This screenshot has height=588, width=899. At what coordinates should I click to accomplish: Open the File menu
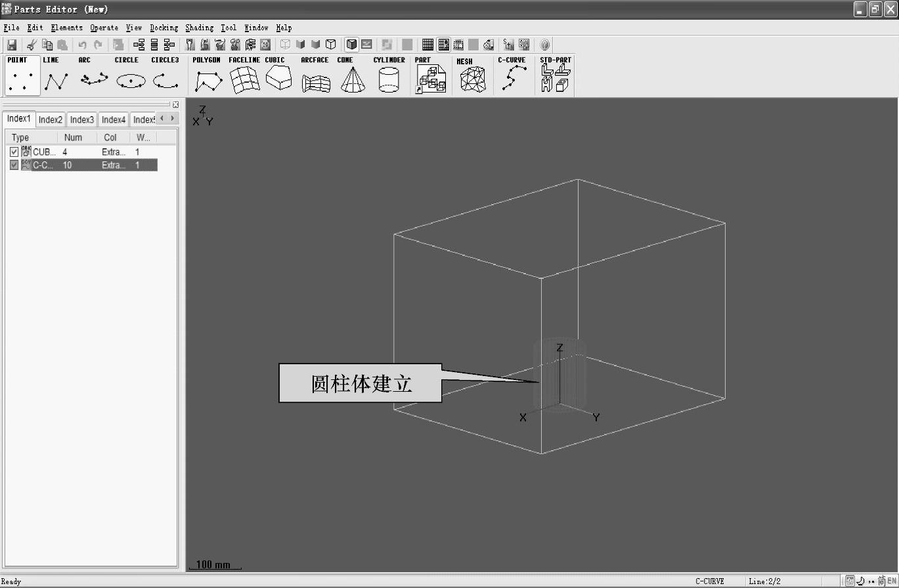point(11,28)
